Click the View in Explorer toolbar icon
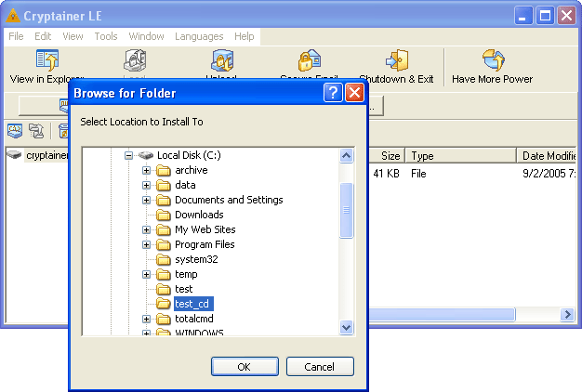Image resolution: width=582 pixels, height=392 pixels. coord(47,59)
